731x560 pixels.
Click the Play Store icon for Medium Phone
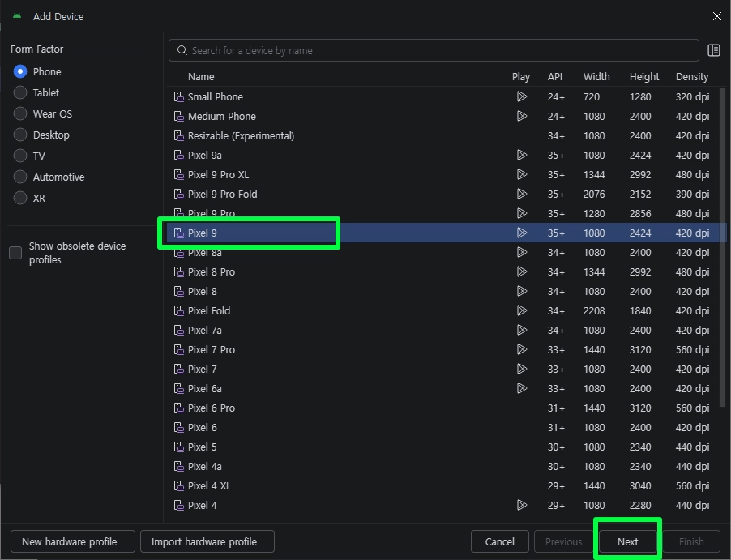pos(522,116)
